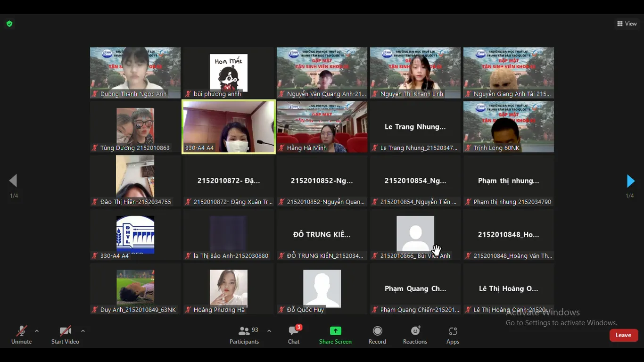Select Đỗ Quốc Huy participant tile
Screen dimensions: 644x362
[322, 288]
